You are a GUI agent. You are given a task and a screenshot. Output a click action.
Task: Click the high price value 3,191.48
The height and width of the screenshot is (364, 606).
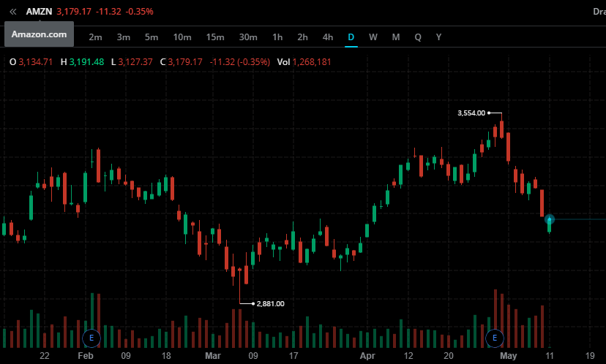point(86,62)
